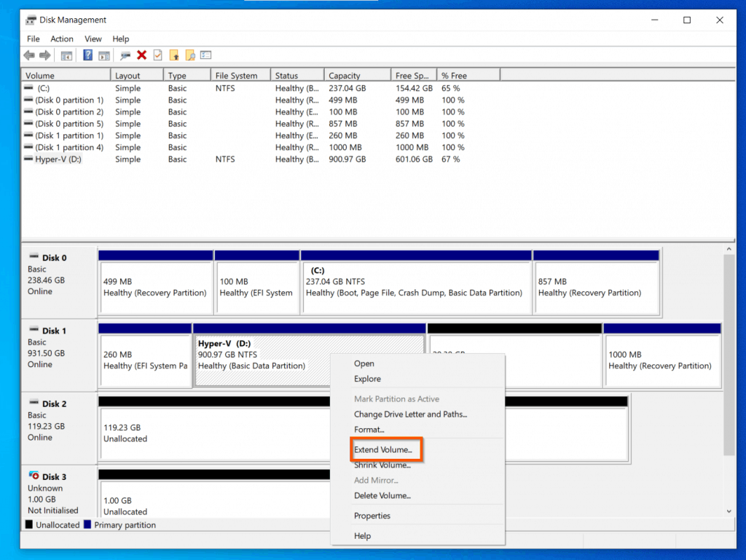
Task: Click the red X Delete toolbar icon
Action: (x=141, y=55)
